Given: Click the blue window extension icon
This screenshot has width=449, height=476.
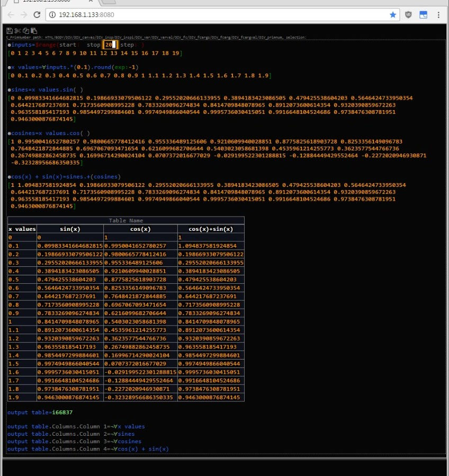Looking at the screenshot, I should pos(423,15).
